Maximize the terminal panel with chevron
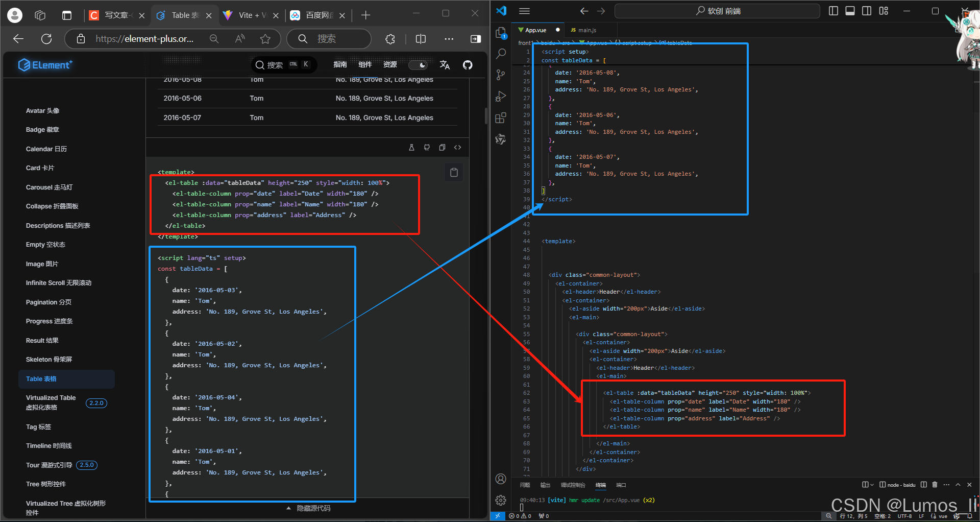Image resolution: width=980 pixels, height=522 pixels. pyautogui.click(x=958, y=485)
